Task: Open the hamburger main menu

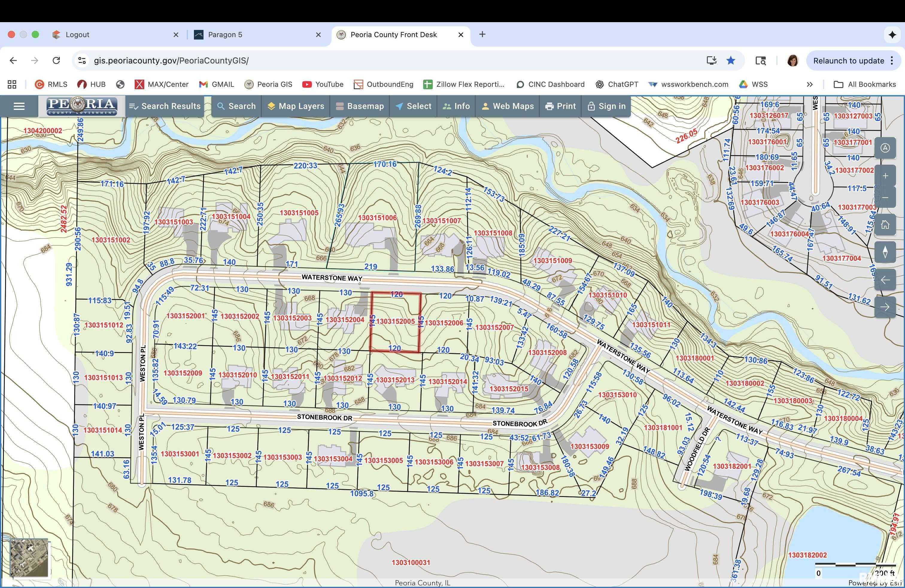Action: pos(19,106)
